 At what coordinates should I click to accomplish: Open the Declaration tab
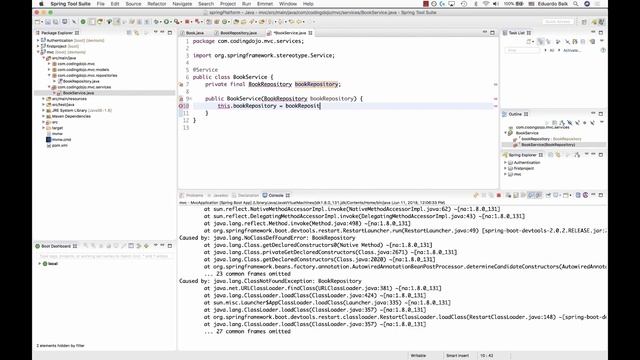(x=248, y=196)
